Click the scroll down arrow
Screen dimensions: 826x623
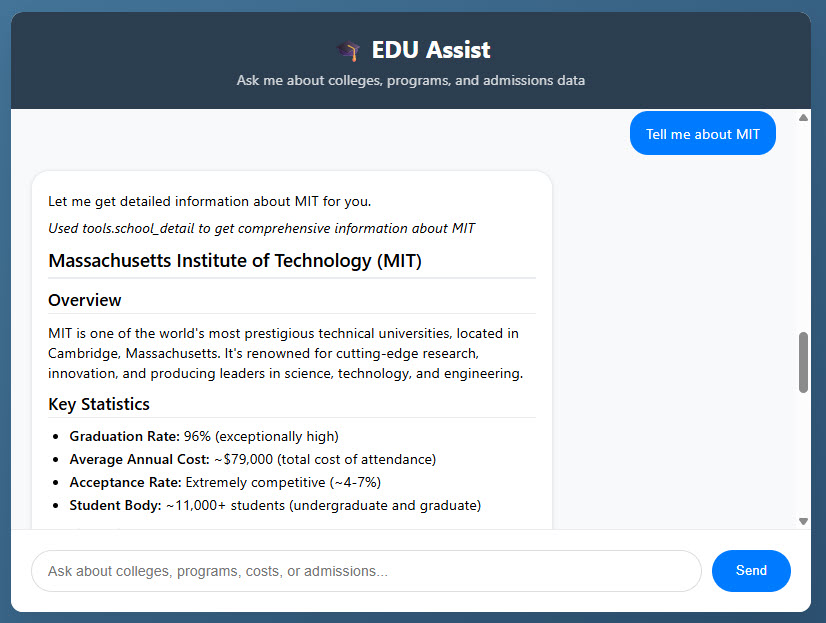coord(803,521)
